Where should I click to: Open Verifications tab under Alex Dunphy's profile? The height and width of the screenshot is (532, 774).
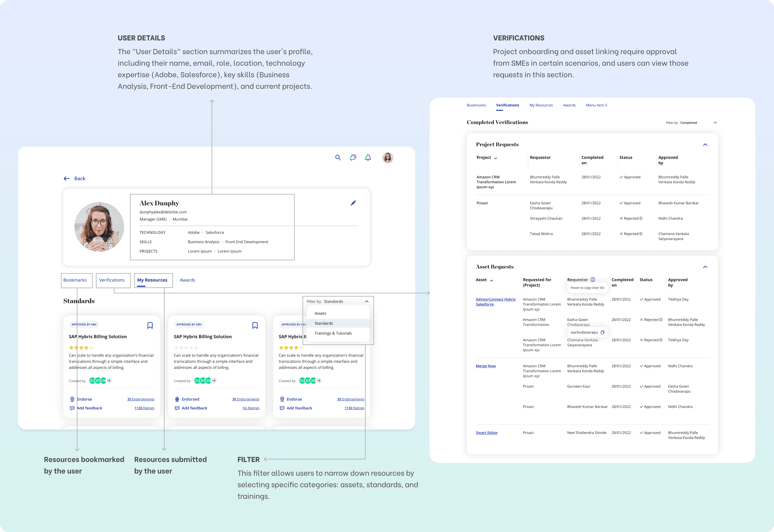point(112,280)
